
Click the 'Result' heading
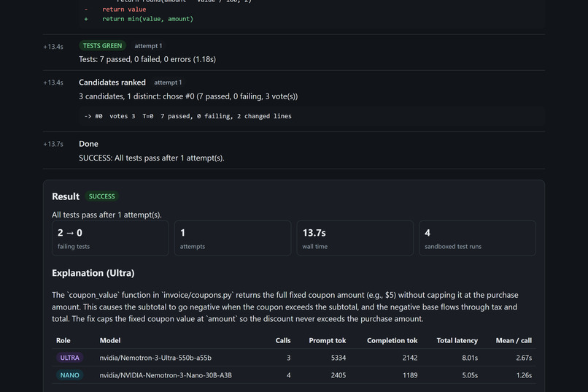tap(66, 196)
